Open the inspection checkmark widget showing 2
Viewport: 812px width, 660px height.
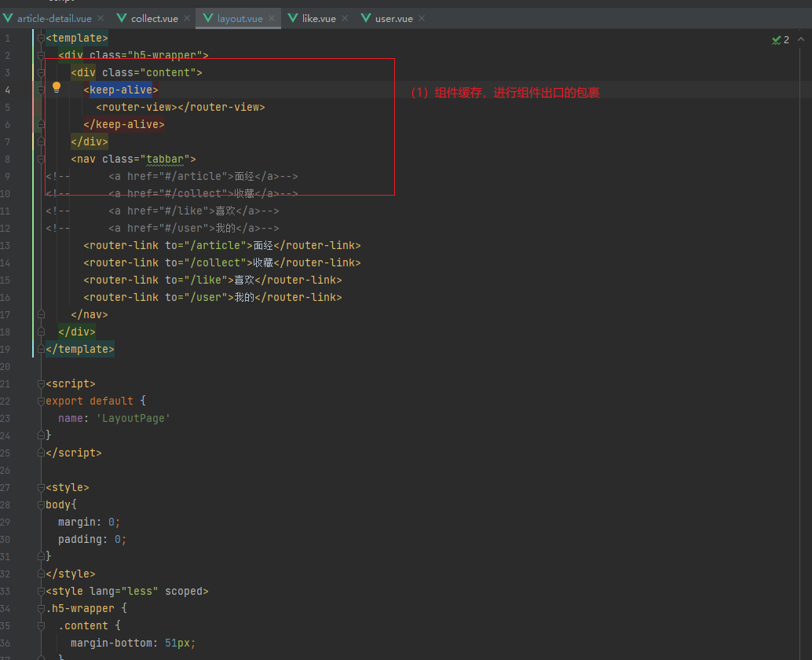781,40
